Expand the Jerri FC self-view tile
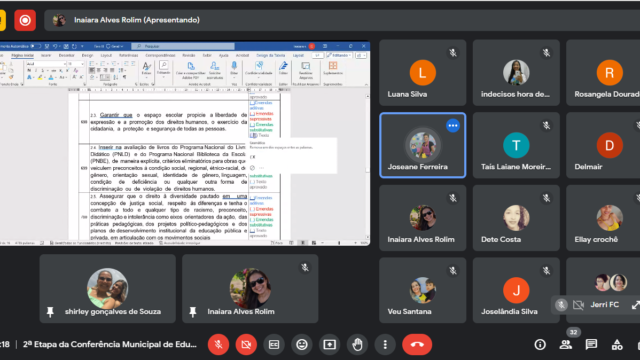 635,305
